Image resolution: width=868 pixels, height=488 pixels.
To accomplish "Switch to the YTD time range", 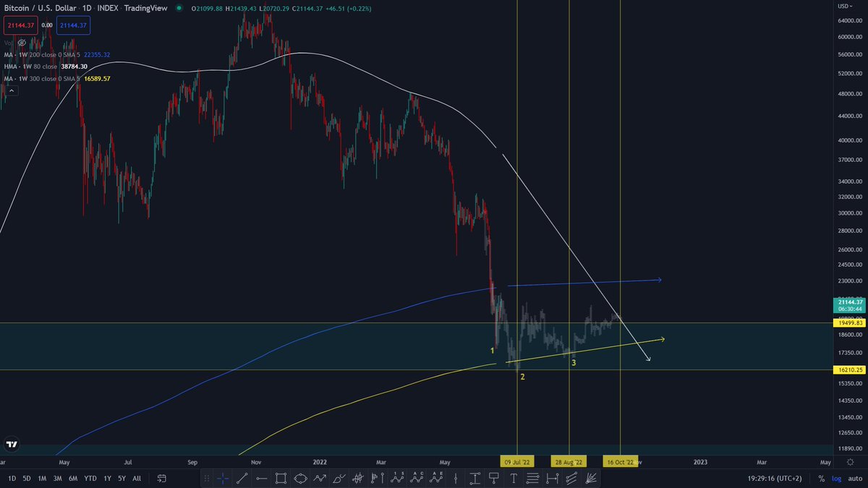I will pyautogui.click(x=90, y=478).
